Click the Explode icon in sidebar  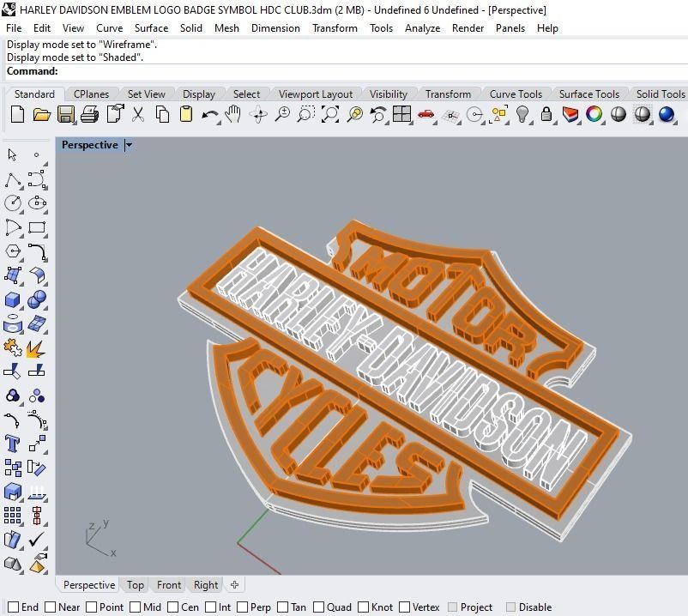[x=36, y=348]
